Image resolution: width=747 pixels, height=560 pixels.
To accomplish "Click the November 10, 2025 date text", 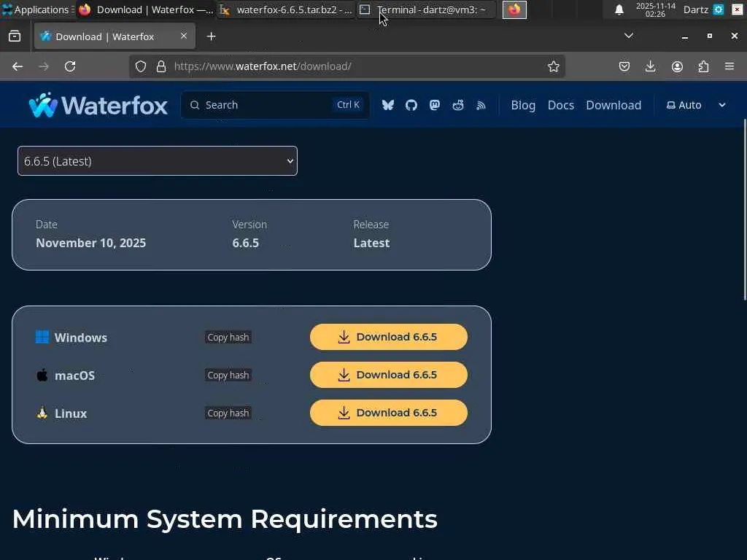I will tap(91, 243).
